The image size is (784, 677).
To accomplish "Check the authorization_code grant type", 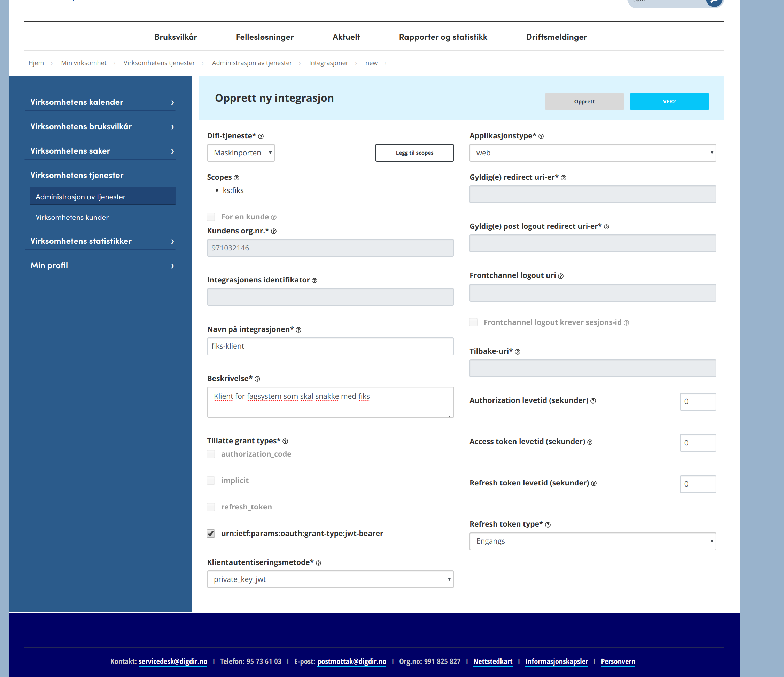I will pos(211,454).
